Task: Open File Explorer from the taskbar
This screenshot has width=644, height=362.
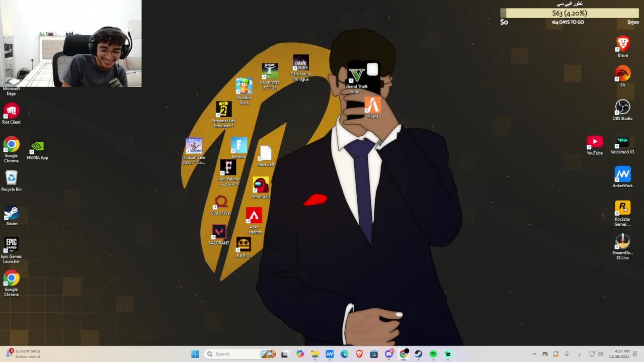Action: tap(315, 354)
